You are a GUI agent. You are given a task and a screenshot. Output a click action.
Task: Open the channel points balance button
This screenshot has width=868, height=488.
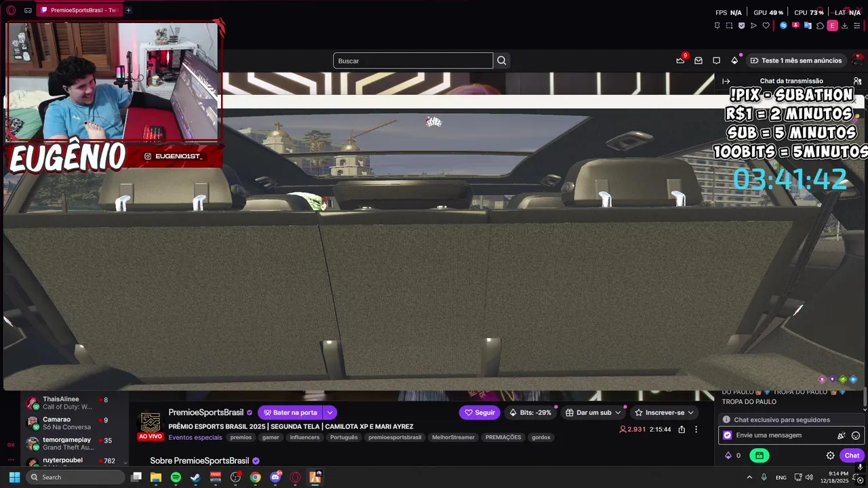click(732, 455)
